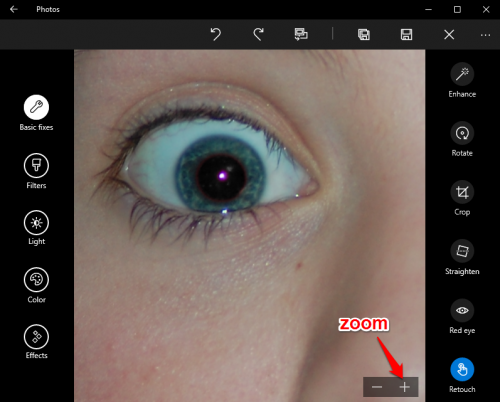The height and width of the screenshot is (402, 500).
Task: Undo the last edit
Action: 216,34
